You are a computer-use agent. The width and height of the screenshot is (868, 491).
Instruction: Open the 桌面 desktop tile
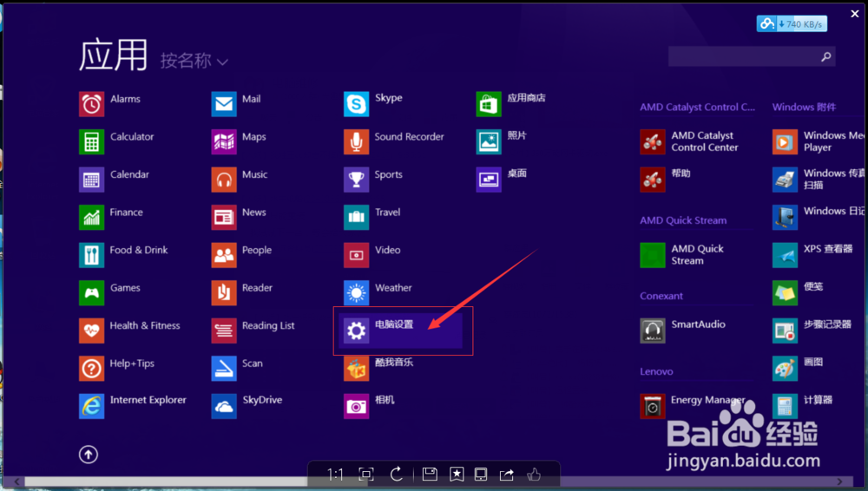pyautogui.click(x=502, y=180)
